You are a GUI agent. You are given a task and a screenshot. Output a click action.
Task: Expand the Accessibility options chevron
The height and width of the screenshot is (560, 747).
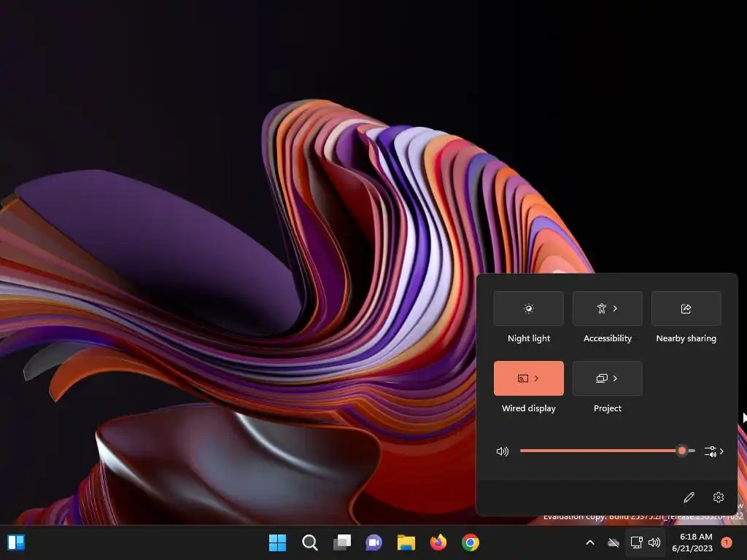coord(615,308)
